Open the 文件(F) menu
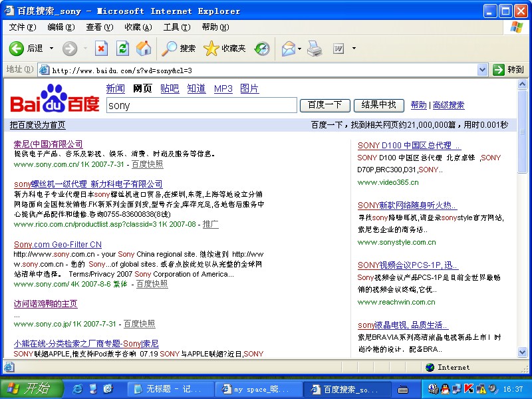The height and width of the screenshot is (399, 532). point(23,27)
